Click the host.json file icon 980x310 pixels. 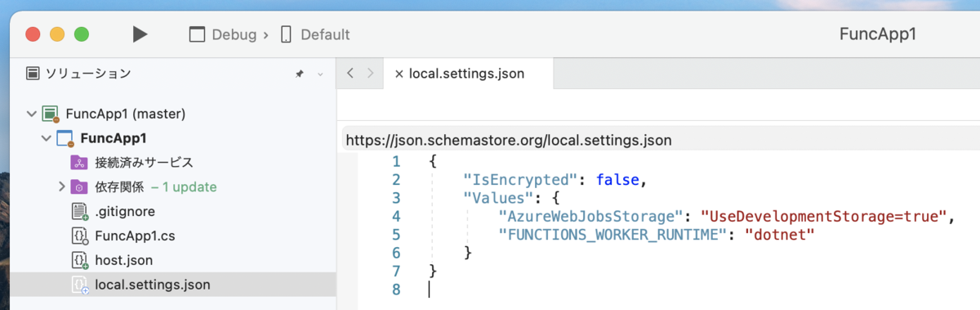pos(79,261)
